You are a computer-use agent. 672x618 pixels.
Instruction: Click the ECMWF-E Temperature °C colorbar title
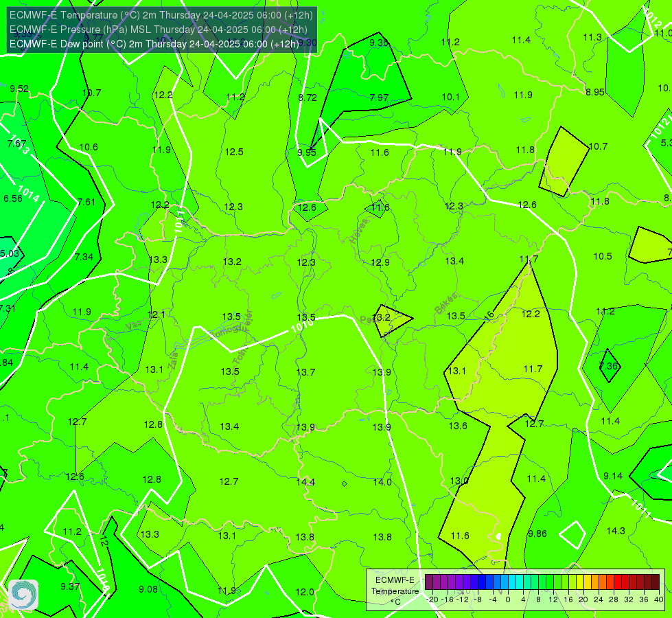coord(395,591)
